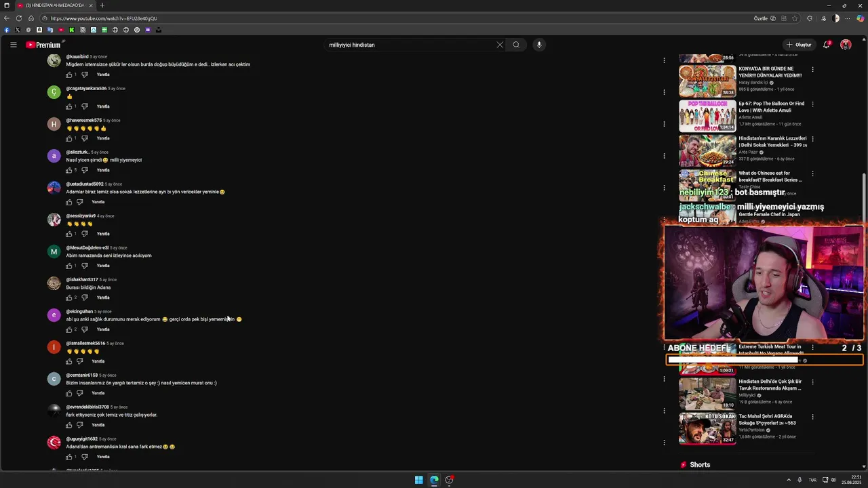Show hidden tray icons chevron

[788, 480]
